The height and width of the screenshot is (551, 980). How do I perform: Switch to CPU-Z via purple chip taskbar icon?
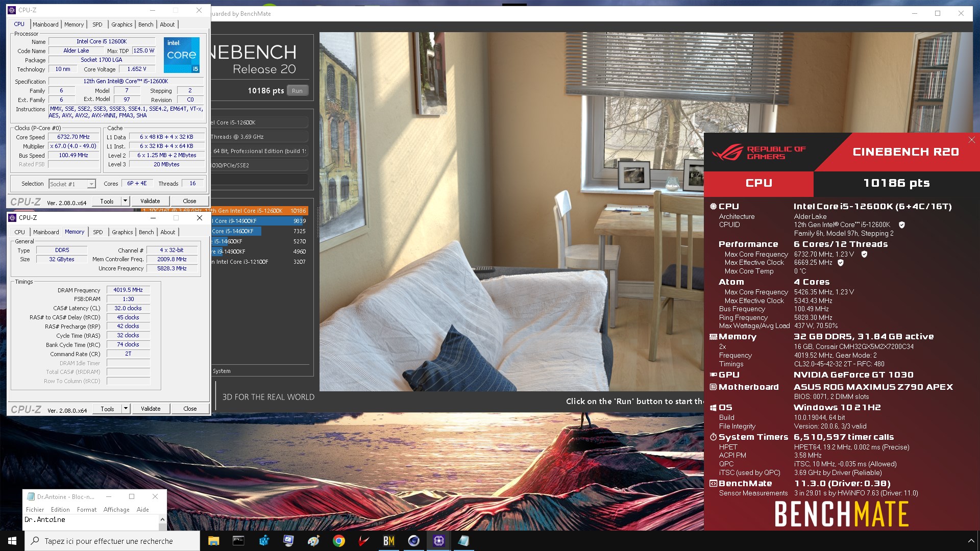[x=438, y=541]
